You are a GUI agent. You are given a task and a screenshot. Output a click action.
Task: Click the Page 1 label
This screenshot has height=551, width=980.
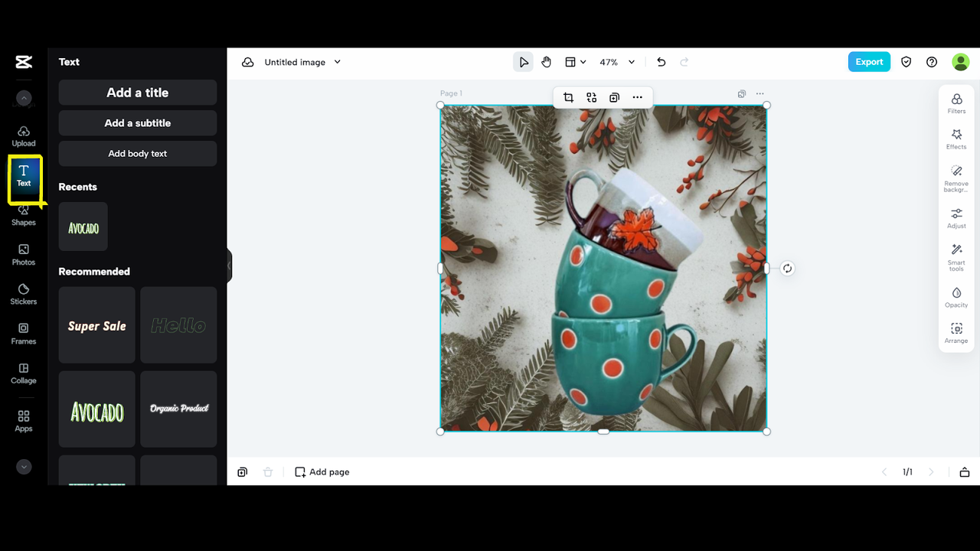tap(451, 93)
